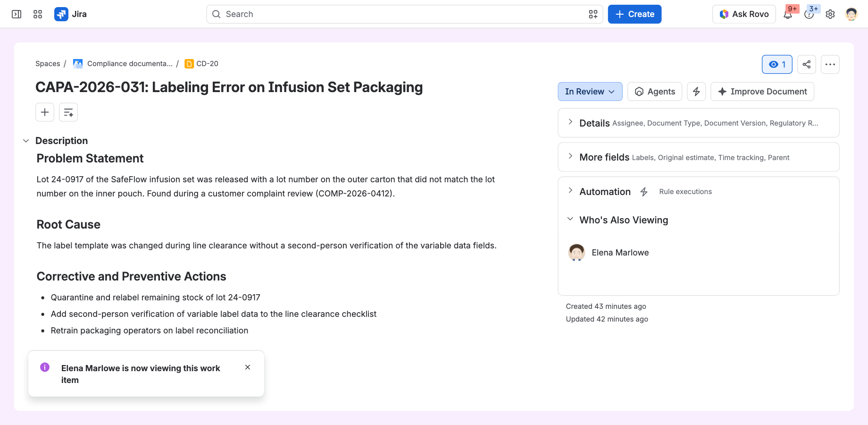The width and height of the screenshot is (868, 425).
Task: Open the help icon with 3+ badge
Action: 809,14
